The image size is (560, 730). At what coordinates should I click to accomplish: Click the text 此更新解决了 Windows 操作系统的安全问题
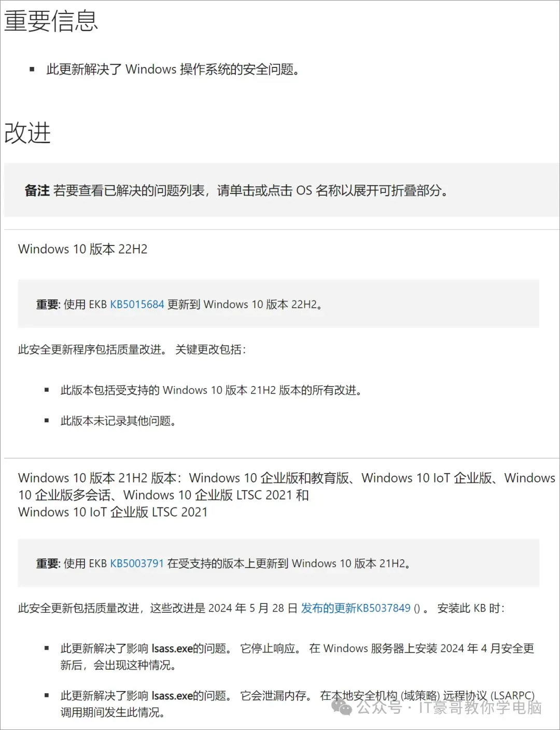click(173, 69)
